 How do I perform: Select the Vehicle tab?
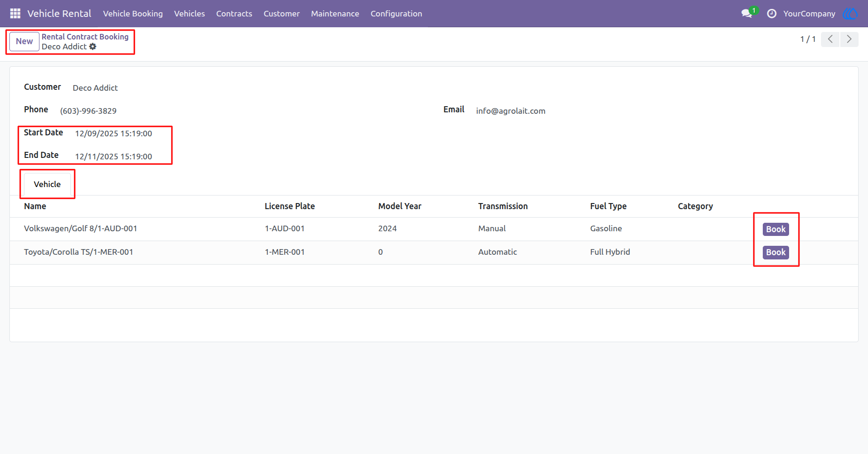[47, 184]
